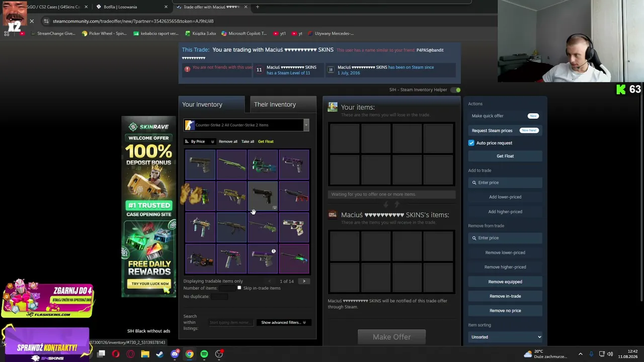Click the No duplicate field
The image size is (644, 362).
219,297
